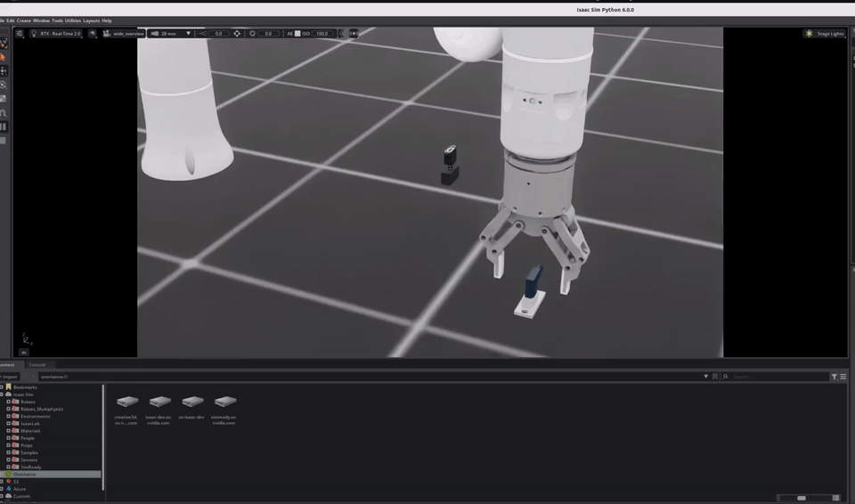Click the ISO 100.0 value field
The image size is (855, 504).
322,33
